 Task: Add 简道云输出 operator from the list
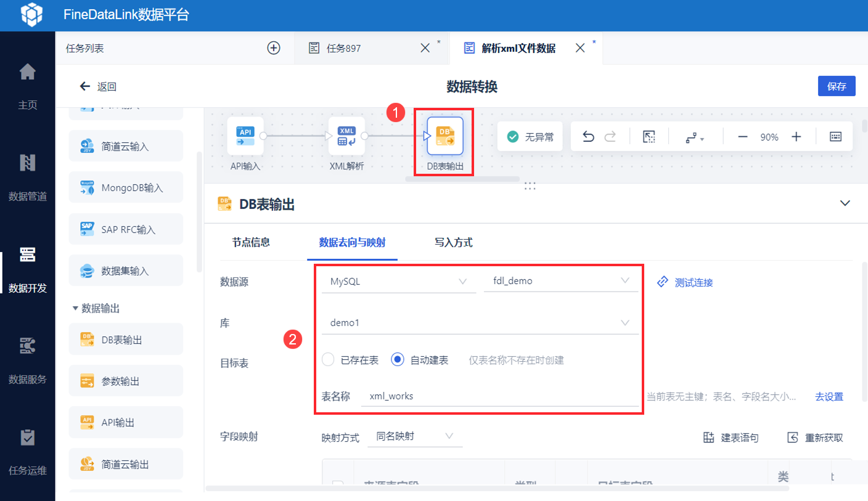tap(126, 463)
